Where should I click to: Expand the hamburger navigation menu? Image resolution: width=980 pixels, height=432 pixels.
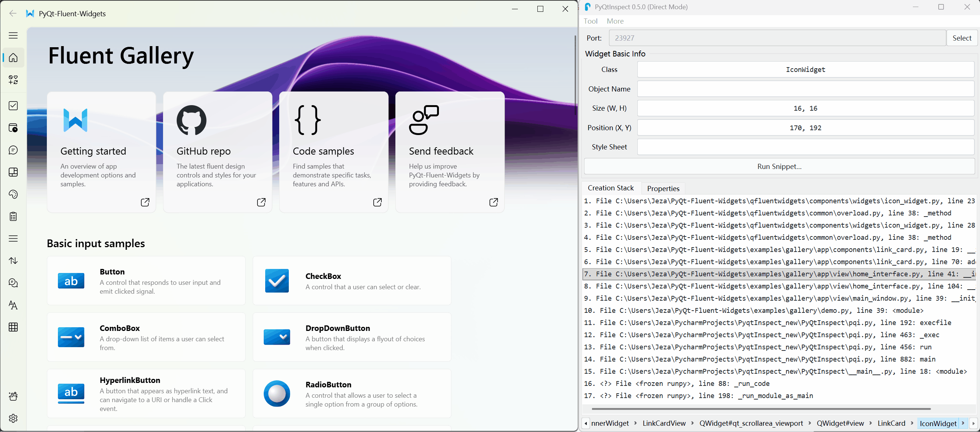[x=13, y=35]
